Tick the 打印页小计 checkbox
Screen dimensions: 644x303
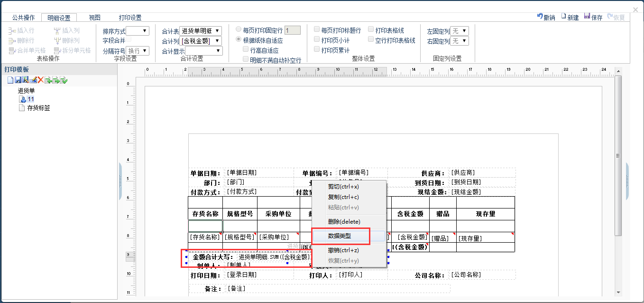coord(317,40)
